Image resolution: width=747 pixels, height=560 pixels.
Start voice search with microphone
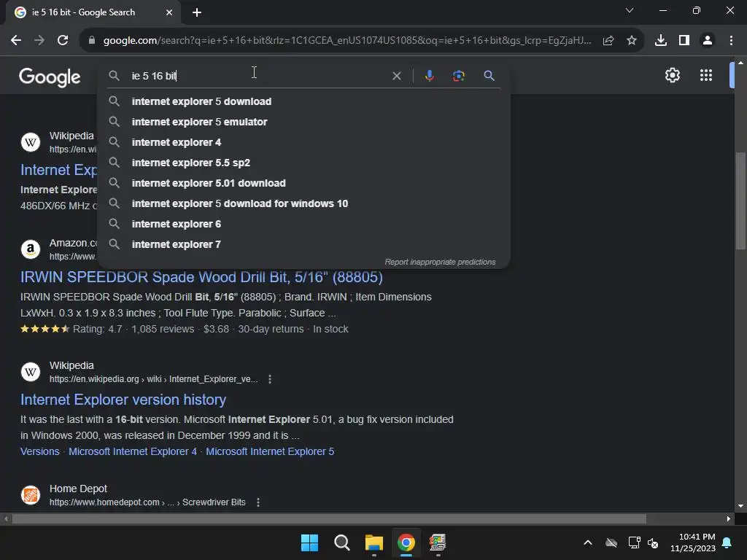(429, 76)
